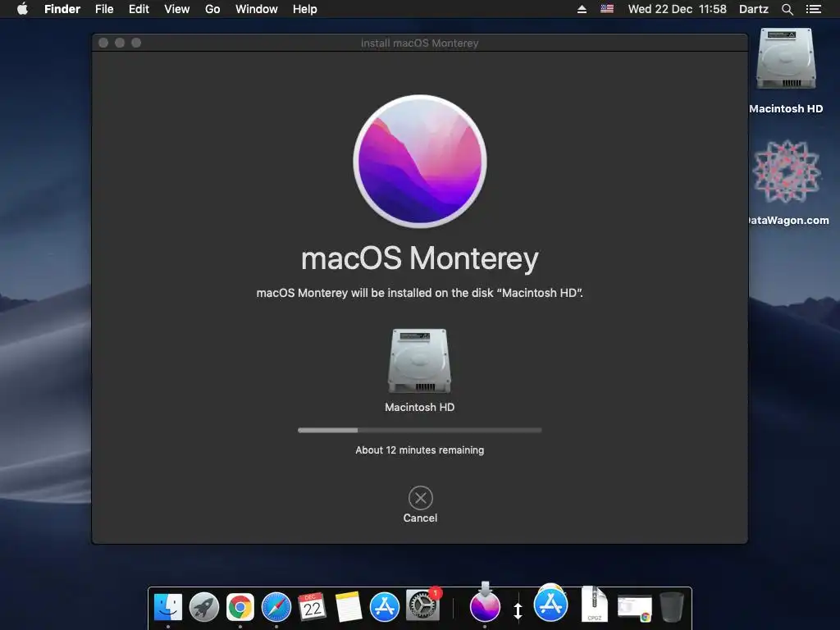Click the up-down arrow Dock icon
This screenshot has height=630, width=840.
(518, 610)
